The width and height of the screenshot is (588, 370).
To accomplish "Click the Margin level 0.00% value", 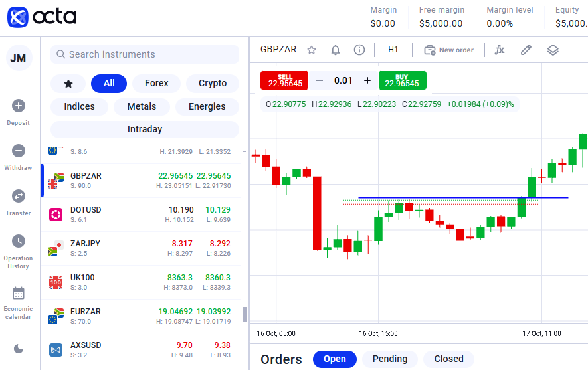I will pos(500,24).
